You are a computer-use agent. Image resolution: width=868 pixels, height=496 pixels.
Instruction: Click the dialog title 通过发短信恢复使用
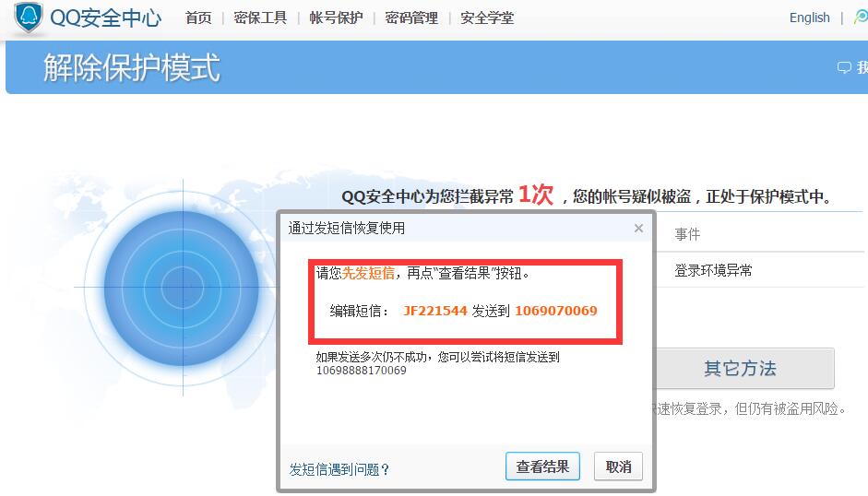pyautogui.click(x=347, y=228)
